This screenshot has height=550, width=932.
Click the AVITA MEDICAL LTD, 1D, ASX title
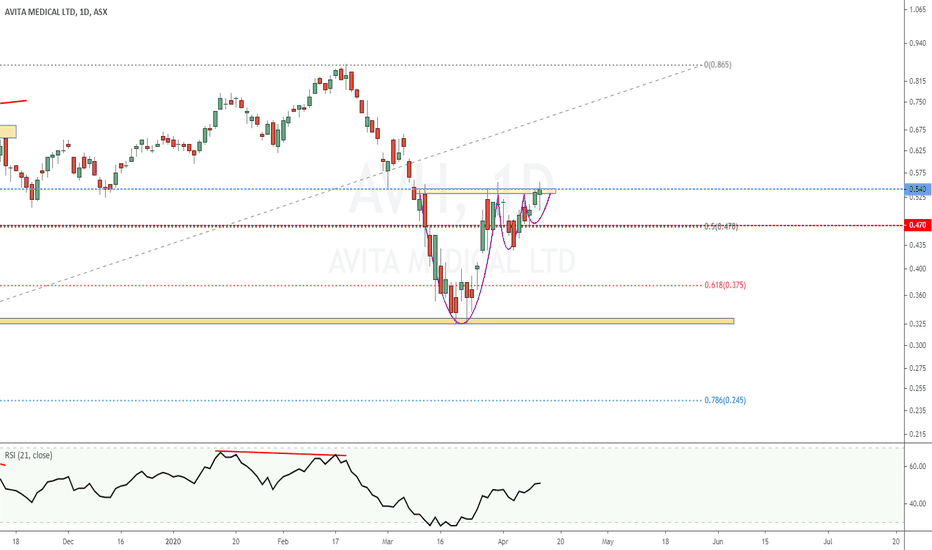point(56,11)
